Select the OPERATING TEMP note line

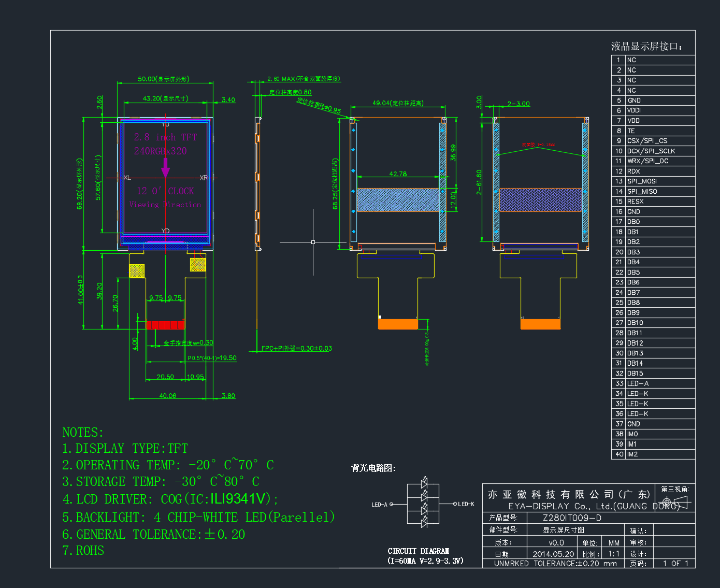[x=168, y=465]
